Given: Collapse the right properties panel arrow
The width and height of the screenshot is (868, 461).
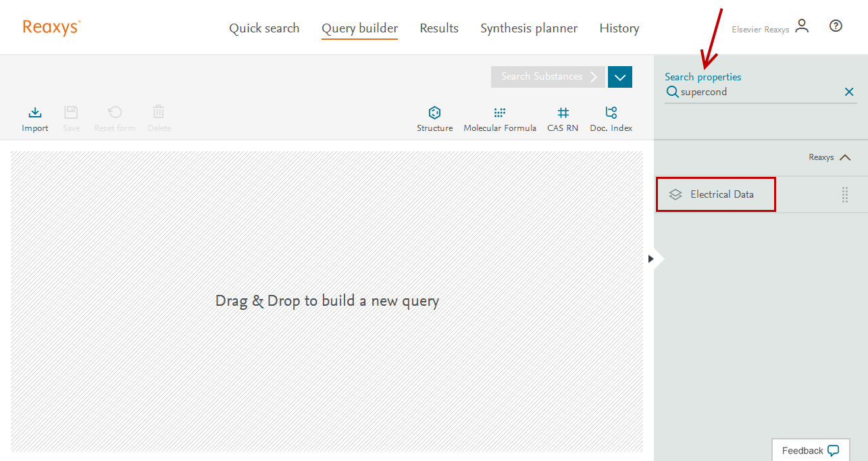Looking at the screenshot, I should pyautogui.click(x=651, y=259).
